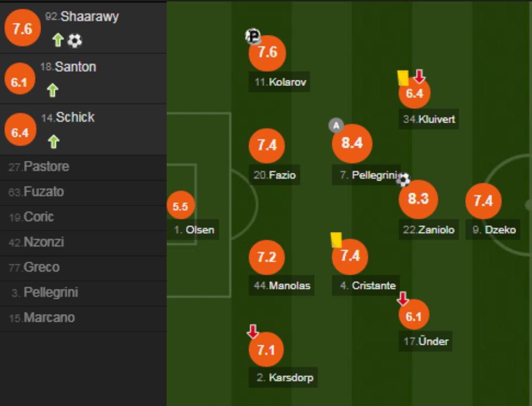Click the red sub-off arrow on Karsdorp
532x406 pixels.
tap(252, 331)
